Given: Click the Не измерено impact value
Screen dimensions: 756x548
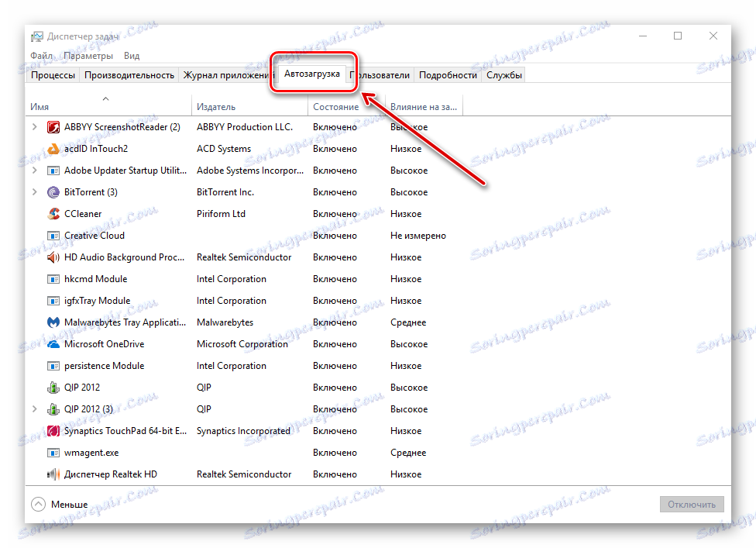Looking at the screenshot, I should point(418,236).
